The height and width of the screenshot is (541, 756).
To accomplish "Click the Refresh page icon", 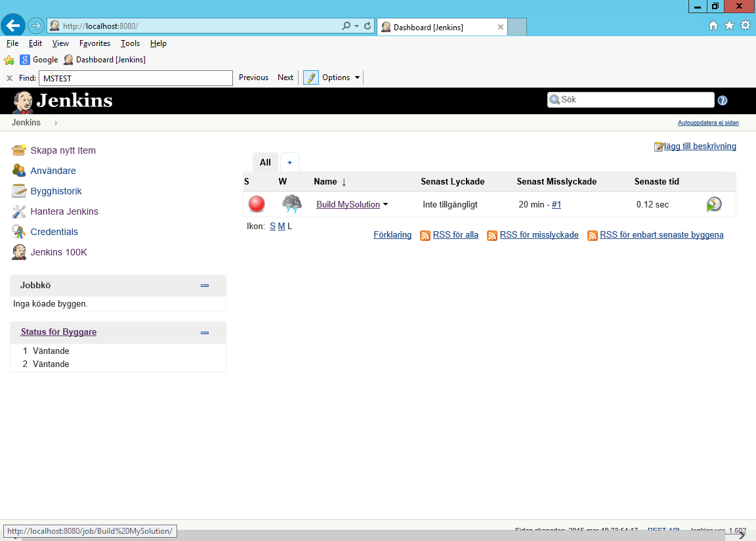I will [367, 26].
